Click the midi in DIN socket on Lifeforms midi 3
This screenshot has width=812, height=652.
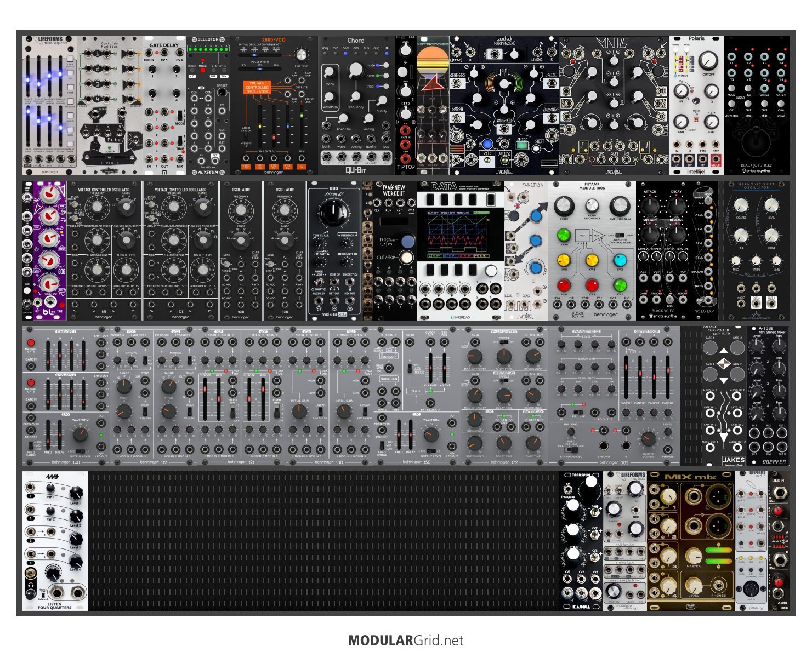(x=752, y=589)
